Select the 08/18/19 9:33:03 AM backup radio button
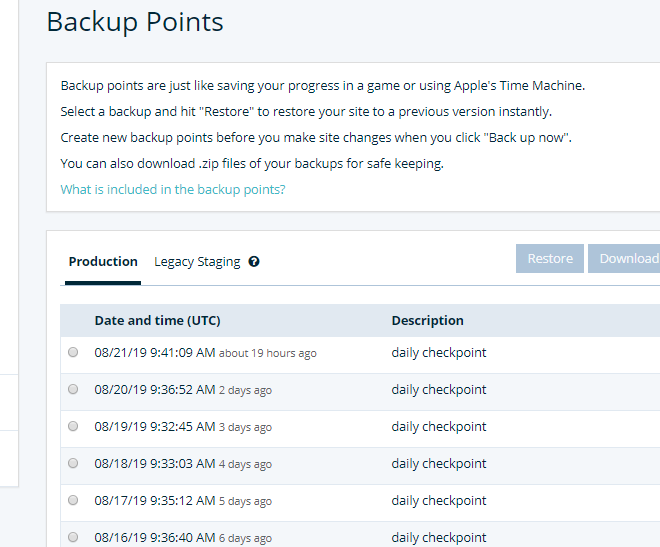 [x=73, y=463]
